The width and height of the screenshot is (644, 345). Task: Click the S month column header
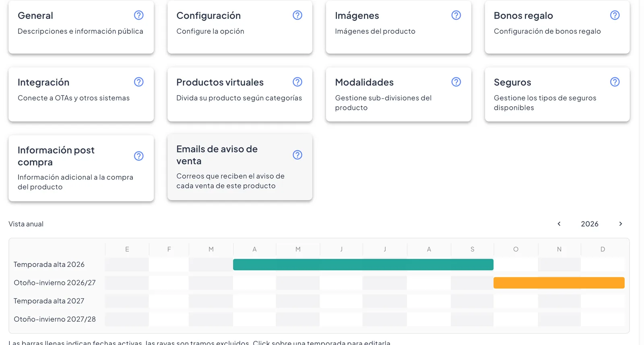pos(473,249)
